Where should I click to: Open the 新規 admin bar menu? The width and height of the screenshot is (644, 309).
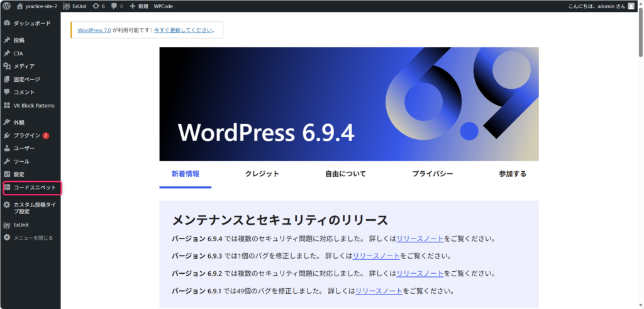(x=139, y=6)
